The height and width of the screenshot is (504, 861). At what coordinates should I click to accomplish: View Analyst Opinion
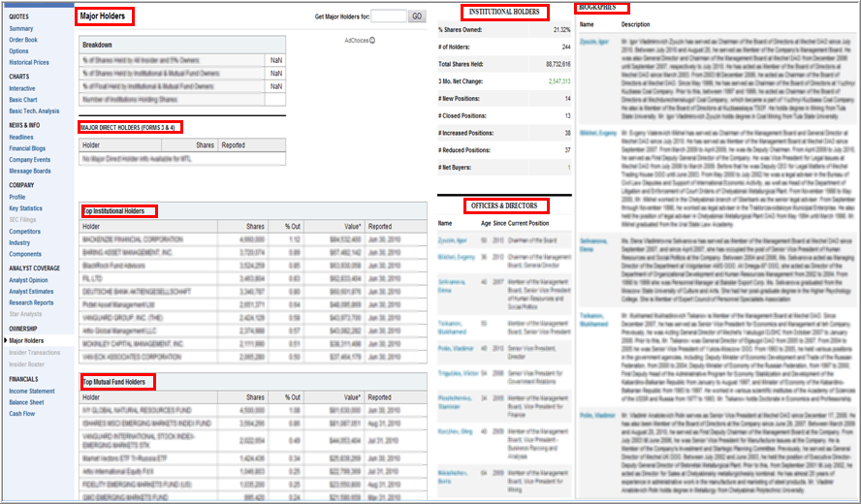coord(28,280)
